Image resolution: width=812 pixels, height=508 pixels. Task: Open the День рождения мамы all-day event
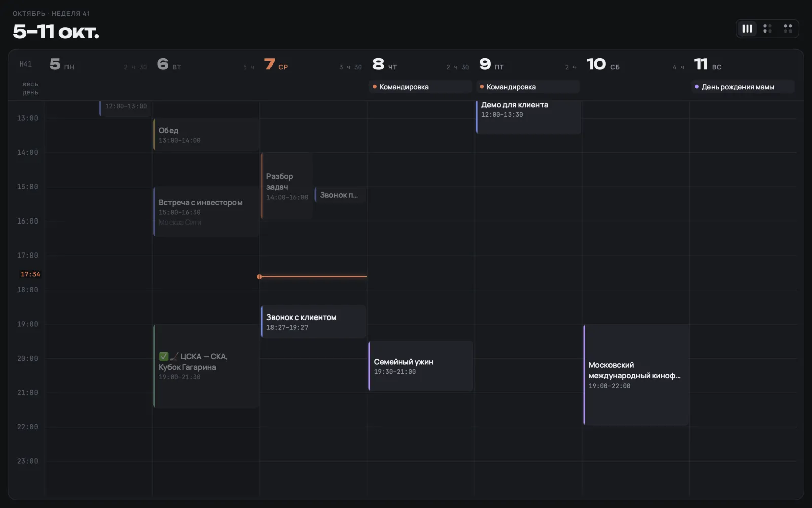[x=742, y=87]
